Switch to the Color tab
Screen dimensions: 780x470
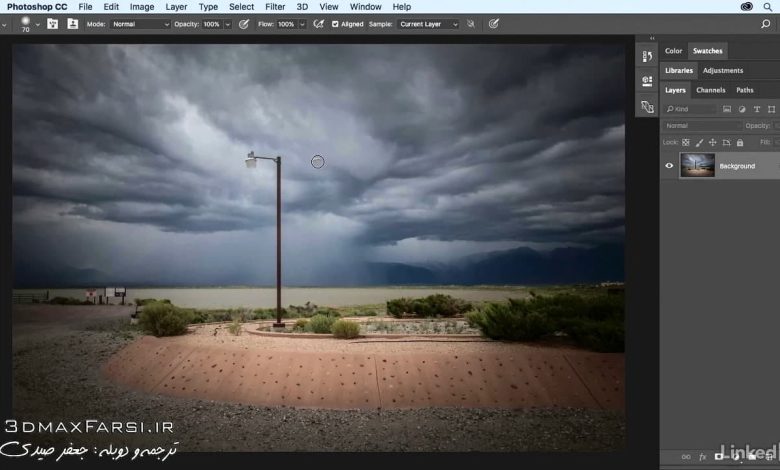tap(674, 51)
